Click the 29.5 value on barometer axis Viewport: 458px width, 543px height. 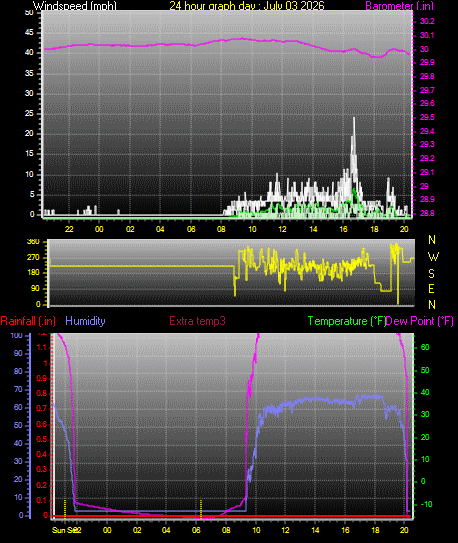click(427, 117)
